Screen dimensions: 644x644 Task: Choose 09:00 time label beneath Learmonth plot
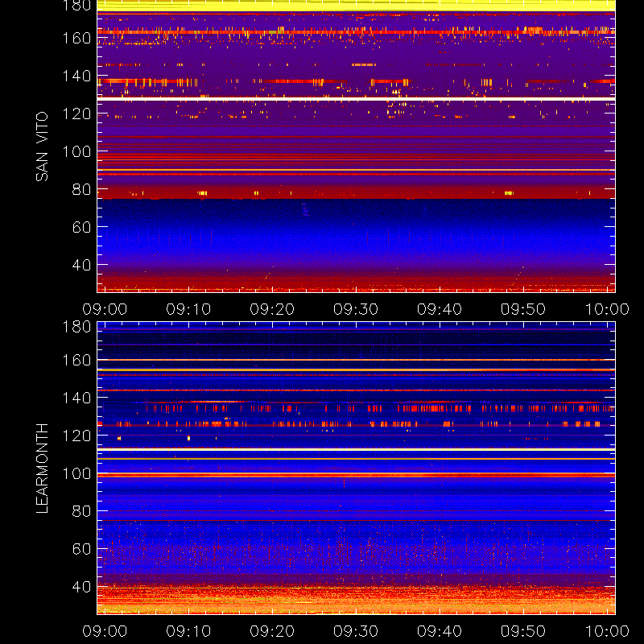[x=105, y=631]
